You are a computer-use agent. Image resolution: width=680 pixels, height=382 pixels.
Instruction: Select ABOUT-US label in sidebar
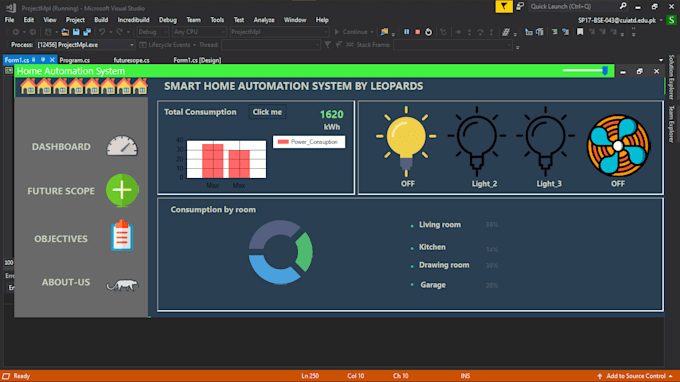pos(66,282)
